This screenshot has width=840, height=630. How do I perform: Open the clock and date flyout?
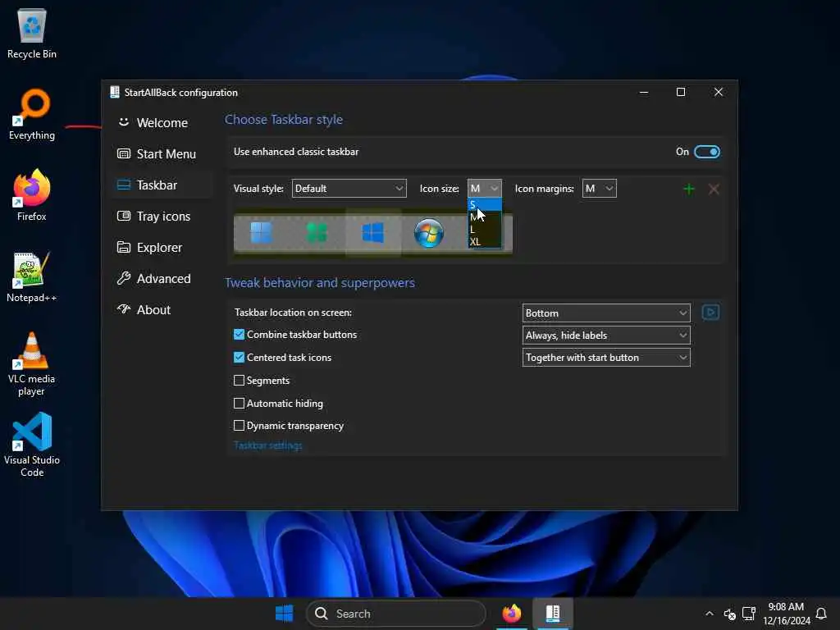[x=786, y=614]
